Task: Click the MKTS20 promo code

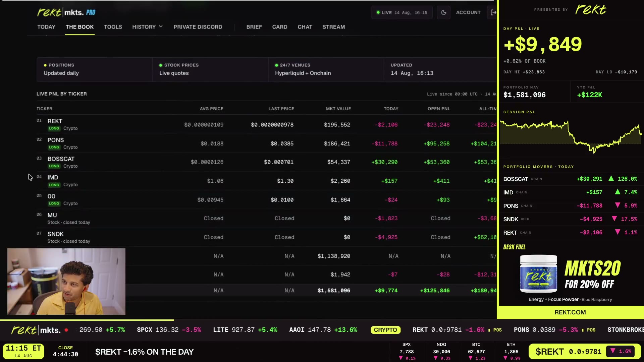Action: click(x=593, y=268)
